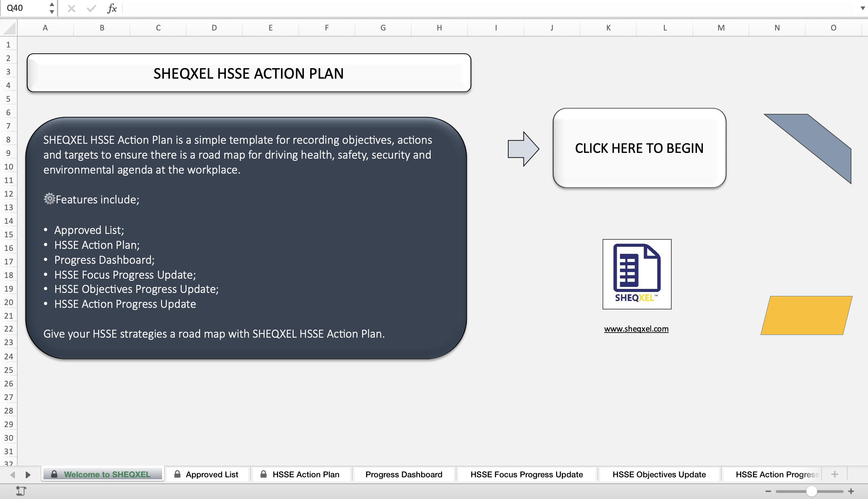This screenshot has width=868, height=499.
Task: Zoom in with the plus icon
Action: (851, 491)
